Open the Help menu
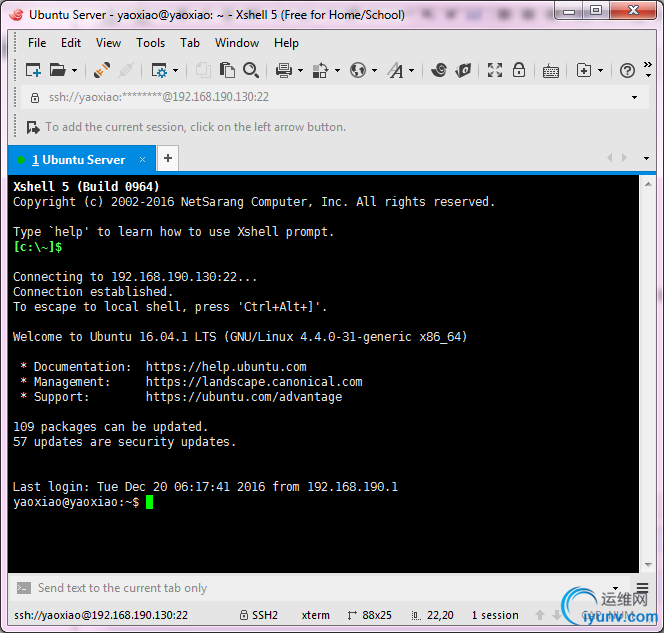 click(x=286, y=43)
